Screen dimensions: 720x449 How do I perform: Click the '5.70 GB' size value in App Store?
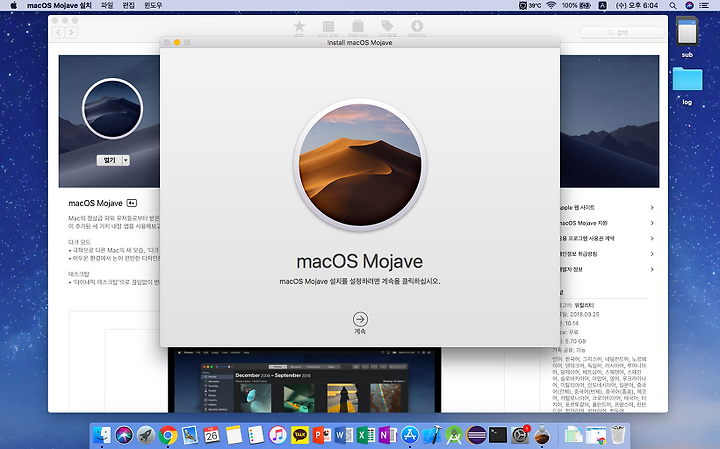tap(575, 341)
